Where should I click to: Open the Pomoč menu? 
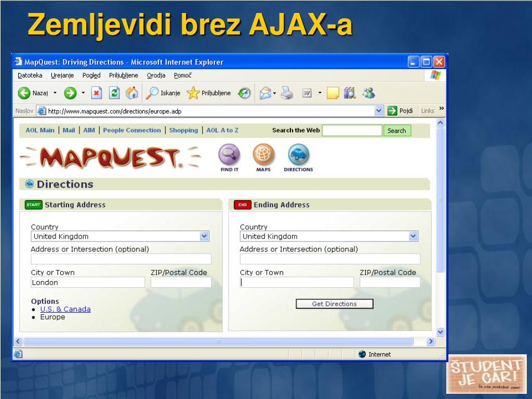(x=182, y=75)
